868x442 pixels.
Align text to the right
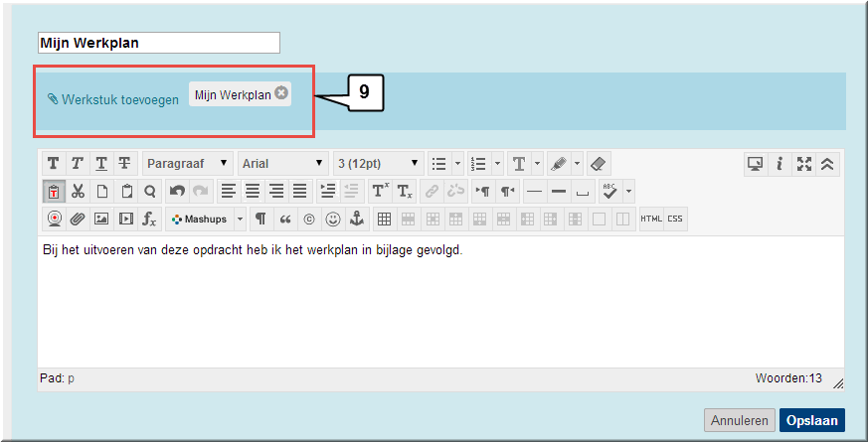point(276,192)
